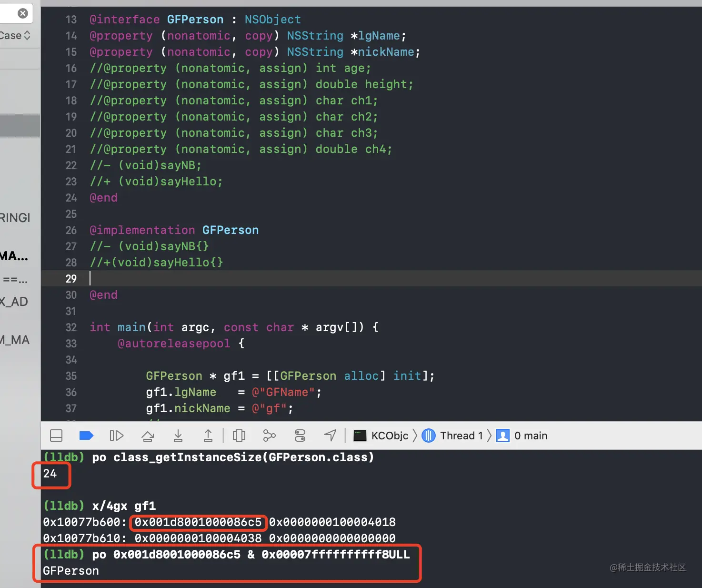Viewport: 702px width, 588px height.
Task: Open the Case dropdown in sidebar
Action: point(15,35)
